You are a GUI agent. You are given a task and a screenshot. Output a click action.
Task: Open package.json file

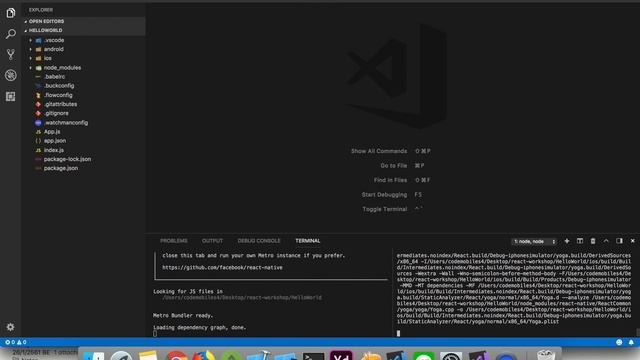(61, 168)
